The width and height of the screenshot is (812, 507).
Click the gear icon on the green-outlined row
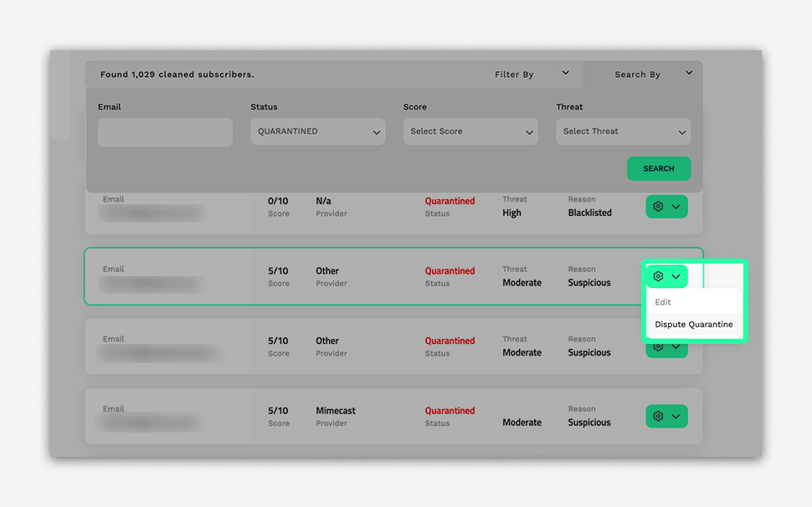pyautogui.click(x=658, y=277)
